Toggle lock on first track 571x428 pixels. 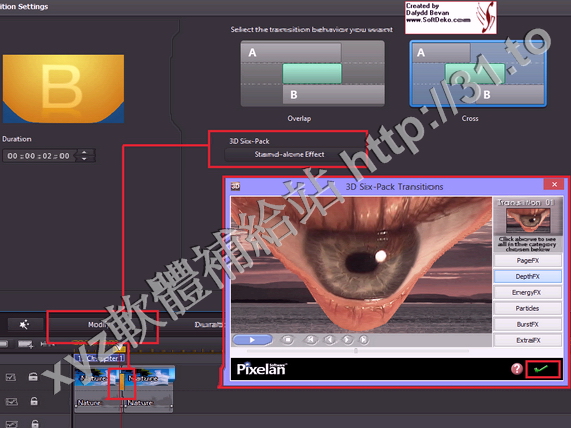pyautogui.click(x=33, y=376)
